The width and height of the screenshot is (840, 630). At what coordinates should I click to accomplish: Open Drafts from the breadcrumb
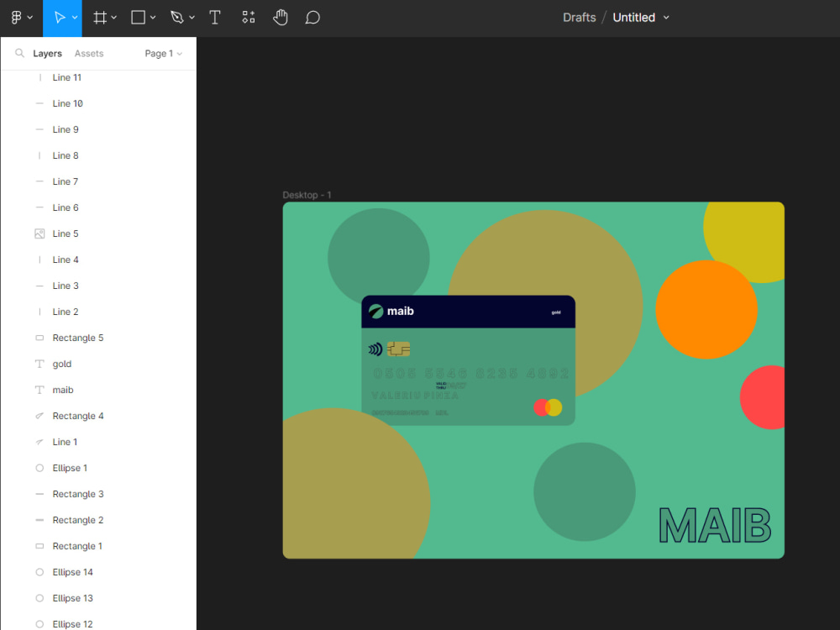[579, 17]
